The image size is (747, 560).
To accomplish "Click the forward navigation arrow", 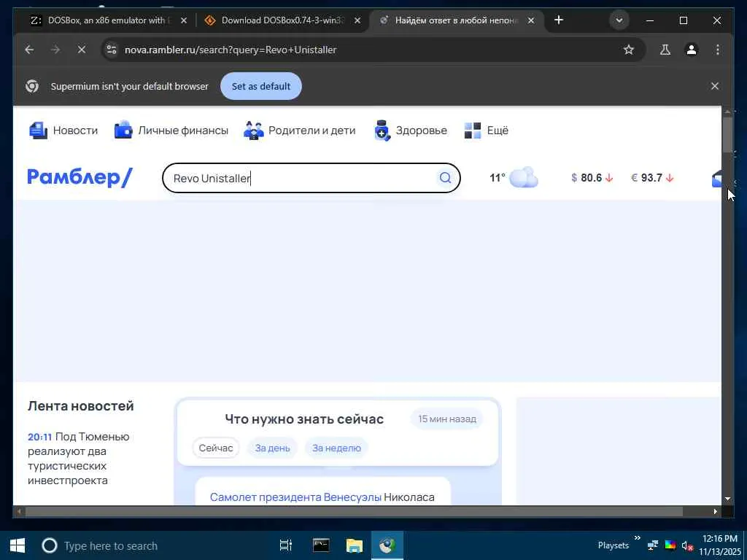I will click(x=55, y=50).
